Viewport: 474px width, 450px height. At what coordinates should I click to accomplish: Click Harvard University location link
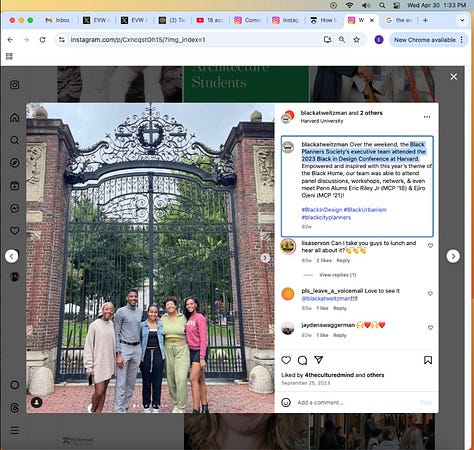(x=322, y=121)
